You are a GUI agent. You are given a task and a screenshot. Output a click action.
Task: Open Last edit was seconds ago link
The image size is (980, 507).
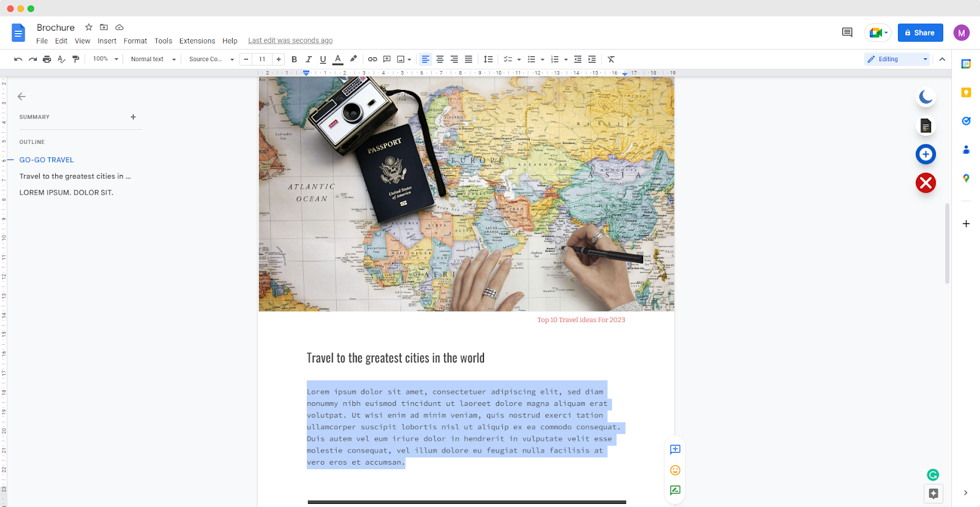(290, 40)
